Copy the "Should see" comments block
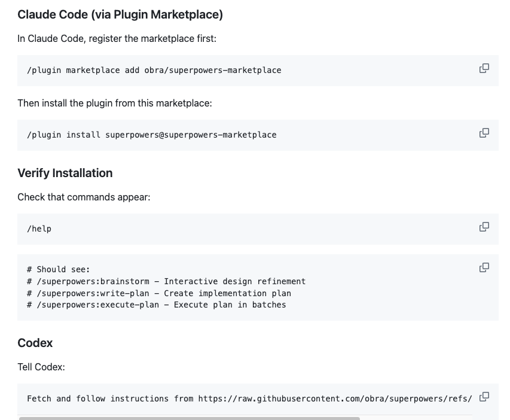The image size is (510, 420). pos(484,267)
